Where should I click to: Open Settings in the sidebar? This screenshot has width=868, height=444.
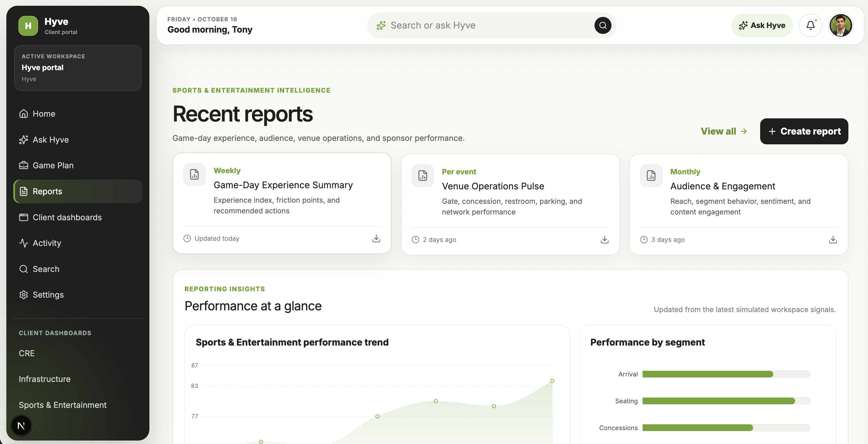pos(78,295)
